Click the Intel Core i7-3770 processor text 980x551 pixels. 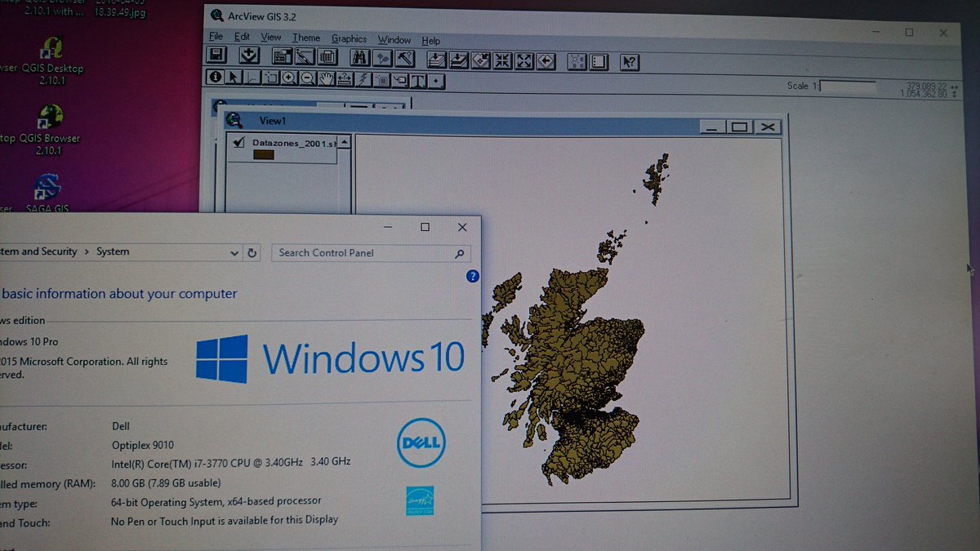coord(231,462)
